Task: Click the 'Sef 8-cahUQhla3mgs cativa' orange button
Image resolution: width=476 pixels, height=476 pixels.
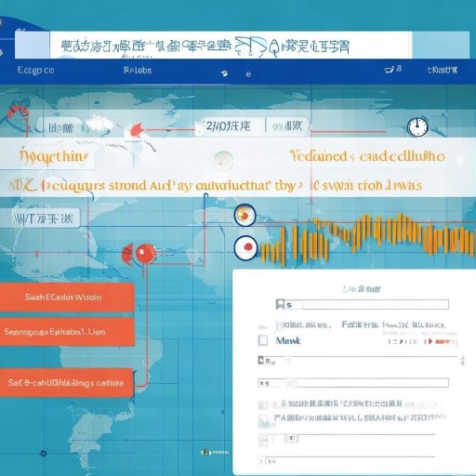Action: click(67, 382)
